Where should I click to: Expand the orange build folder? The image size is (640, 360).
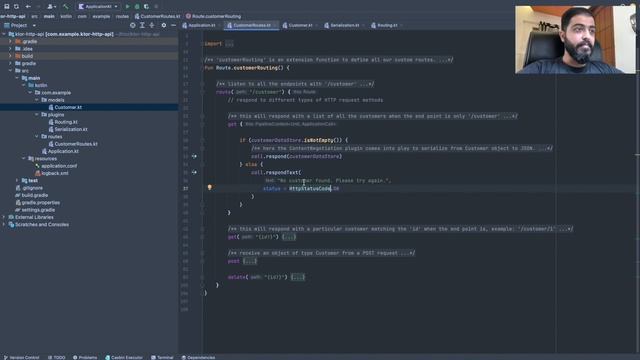11,56
